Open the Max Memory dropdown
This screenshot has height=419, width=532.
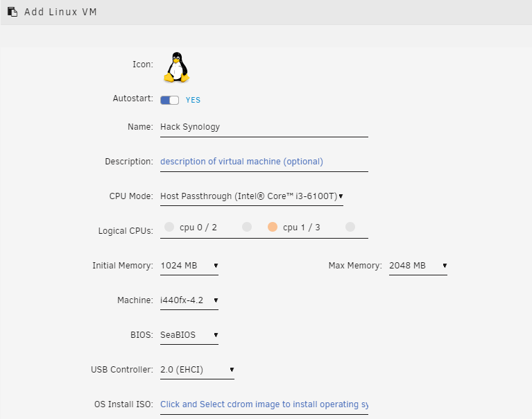point(418,266)
